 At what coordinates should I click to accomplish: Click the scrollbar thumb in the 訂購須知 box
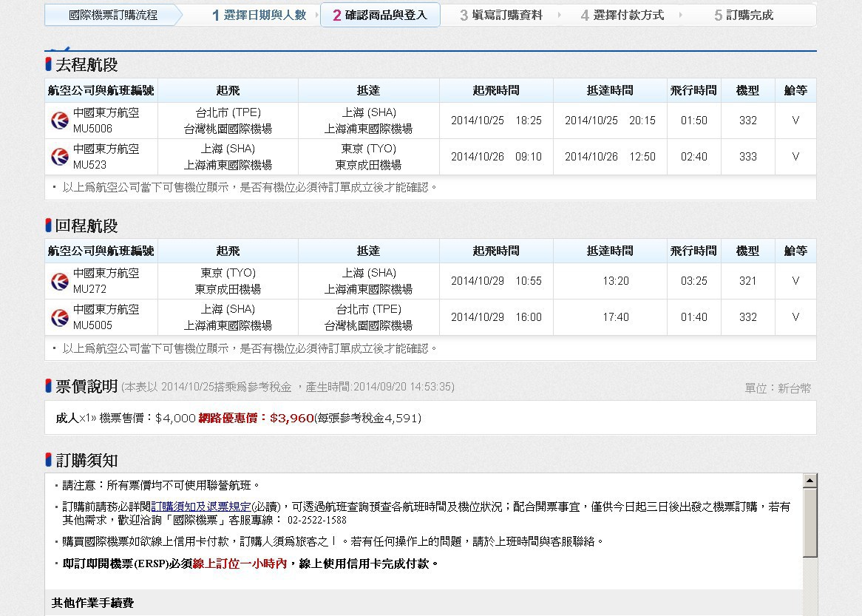810,523
